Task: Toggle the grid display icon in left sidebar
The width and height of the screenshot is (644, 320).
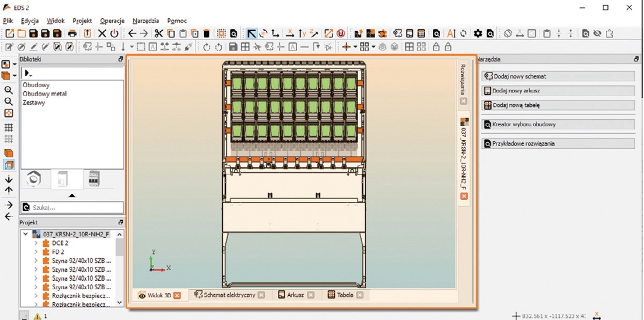Action: pyautogui.click(x=9, y=128)
